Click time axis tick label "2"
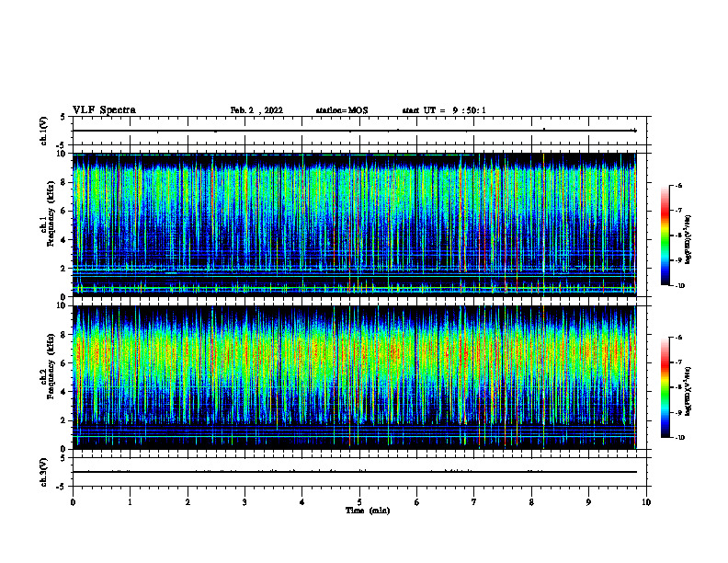Image resolution: width=728 pixels, height=563 pixels. (188, 502)
